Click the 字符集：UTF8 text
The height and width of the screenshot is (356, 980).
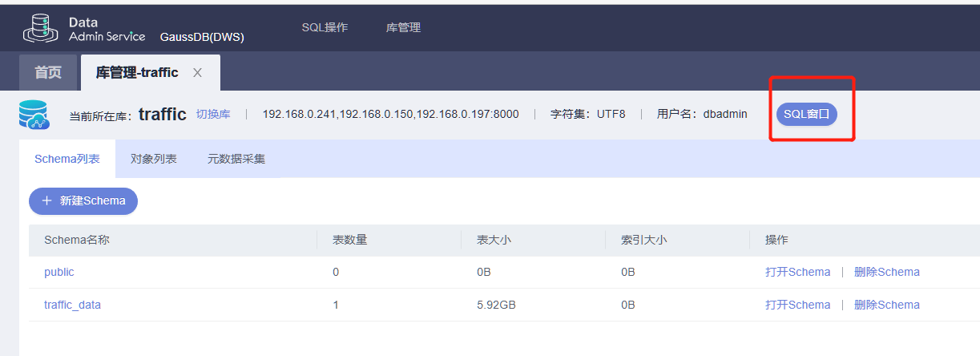point(588,114)
